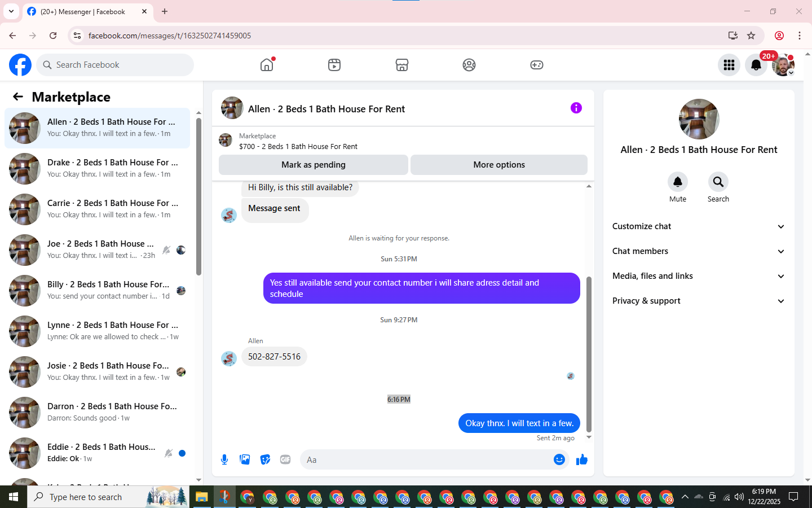Click 'Okay thnx. I will text' message
The width and height of the screenshot is (812, 508).
pyautogui.click(x=519, y=423)
